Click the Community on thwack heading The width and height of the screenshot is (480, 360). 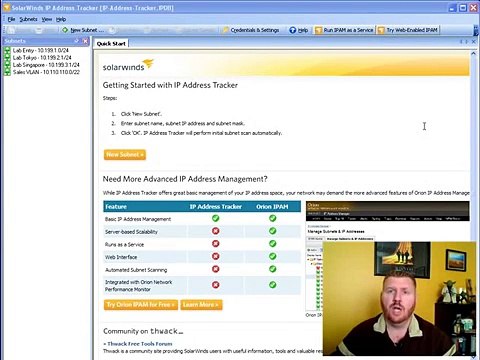(143, 331)
